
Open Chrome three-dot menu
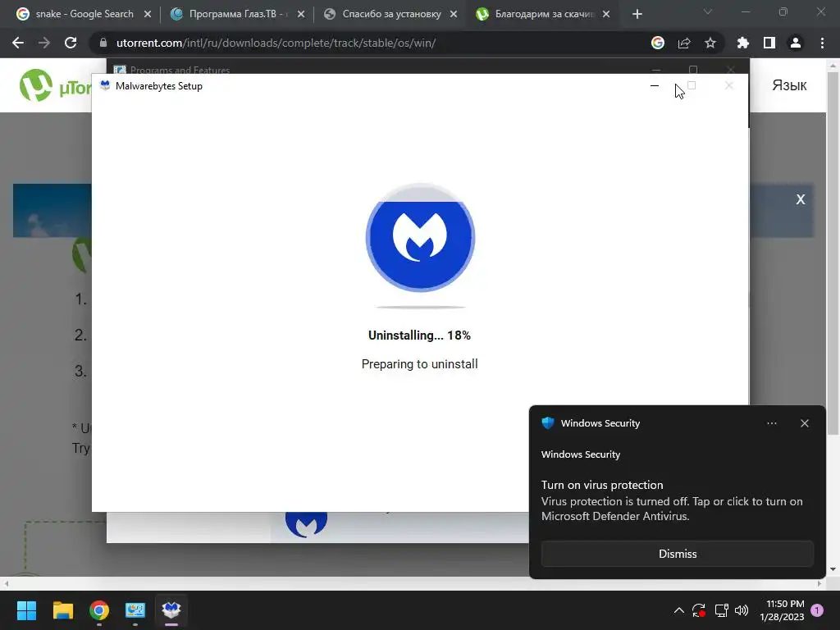822,43
